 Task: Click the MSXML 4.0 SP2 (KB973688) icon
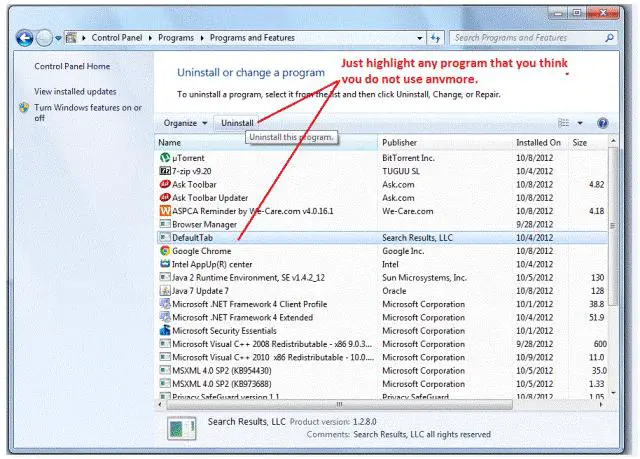[x=165, y=384]
